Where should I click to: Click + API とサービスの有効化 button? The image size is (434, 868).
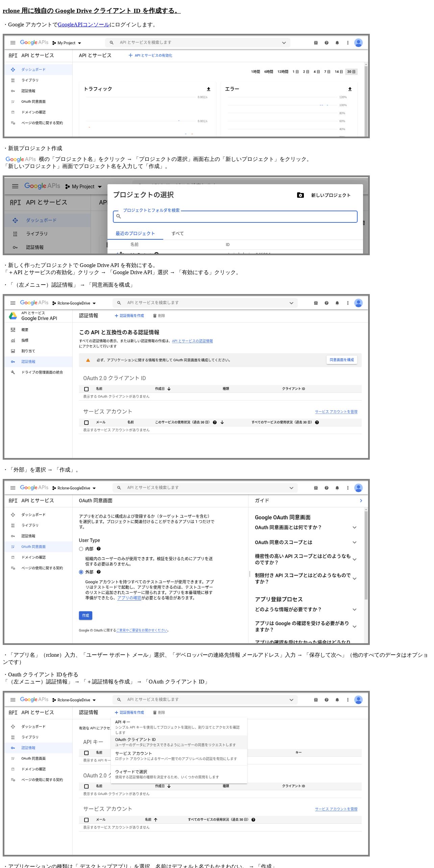click(150, 55)
